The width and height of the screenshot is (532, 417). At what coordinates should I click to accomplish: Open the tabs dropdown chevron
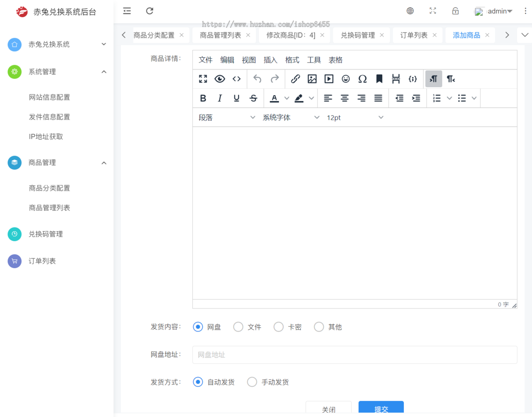[525, 35]
